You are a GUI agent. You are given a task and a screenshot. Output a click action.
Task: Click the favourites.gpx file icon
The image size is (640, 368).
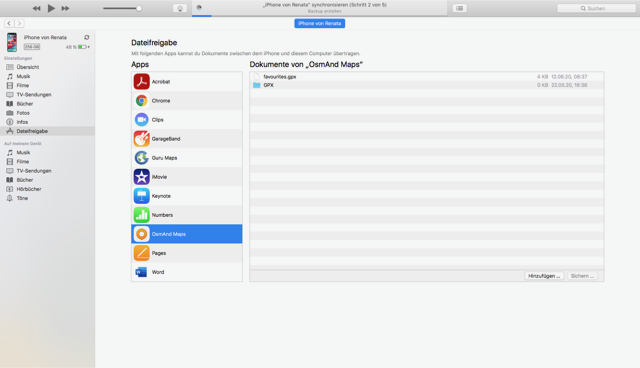point(256,77)
